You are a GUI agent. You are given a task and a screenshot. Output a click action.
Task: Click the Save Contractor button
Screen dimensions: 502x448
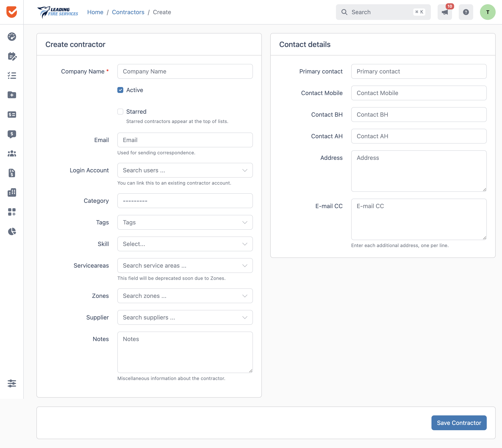459,423
